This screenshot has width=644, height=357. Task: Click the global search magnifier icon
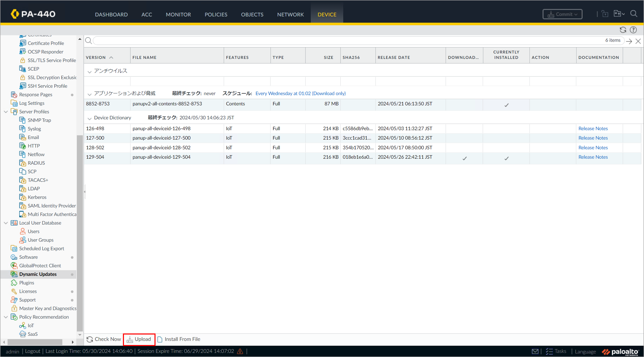(x=633, y=14)
